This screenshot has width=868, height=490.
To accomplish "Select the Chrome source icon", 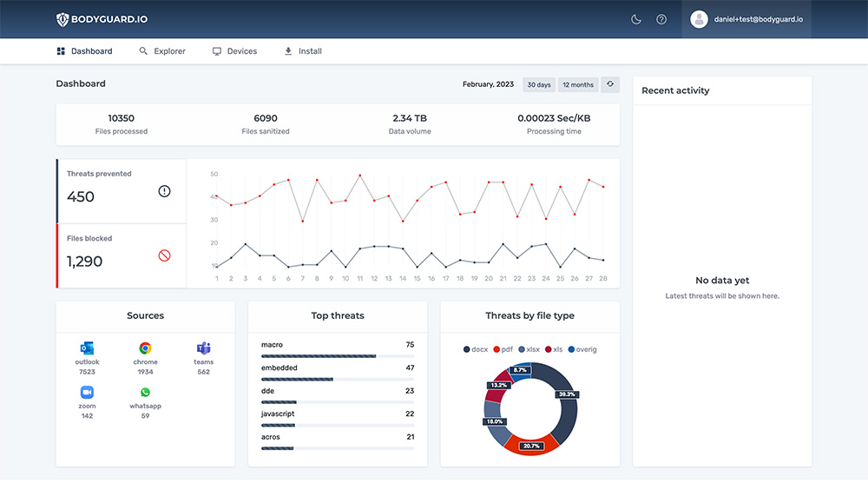I will tap(145, 348).
